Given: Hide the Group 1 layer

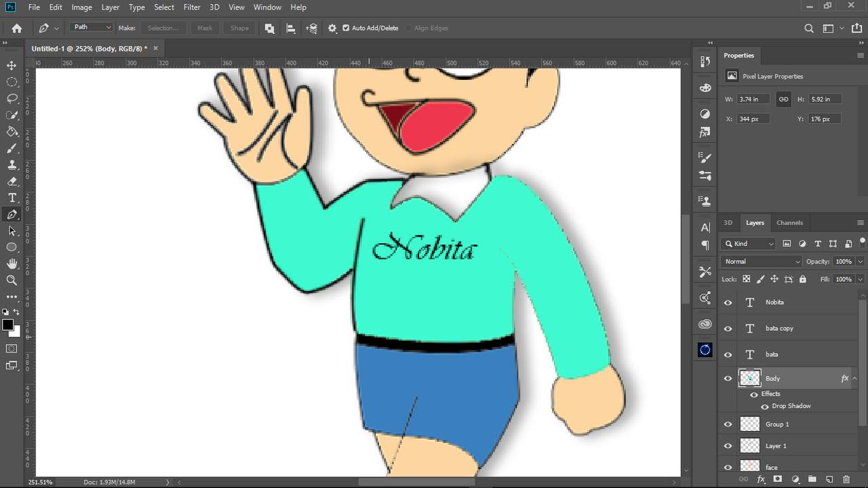Looking at the screenshot, I should pos(728,425).
